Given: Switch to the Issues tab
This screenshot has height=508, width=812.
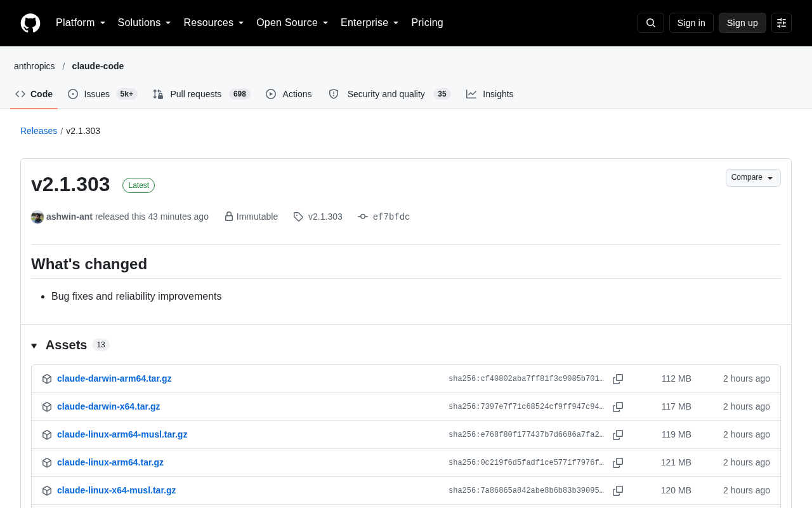Looking at the screenshot, I should (103, 94).
